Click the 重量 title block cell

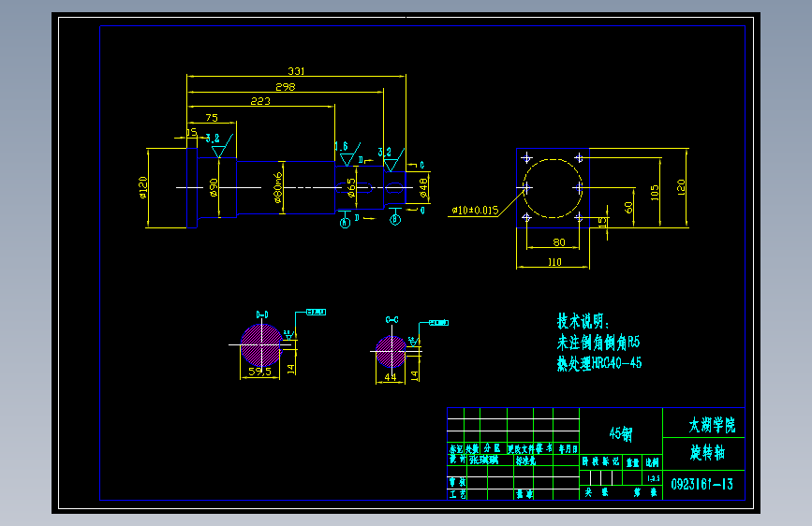click(x=632, y=462)
